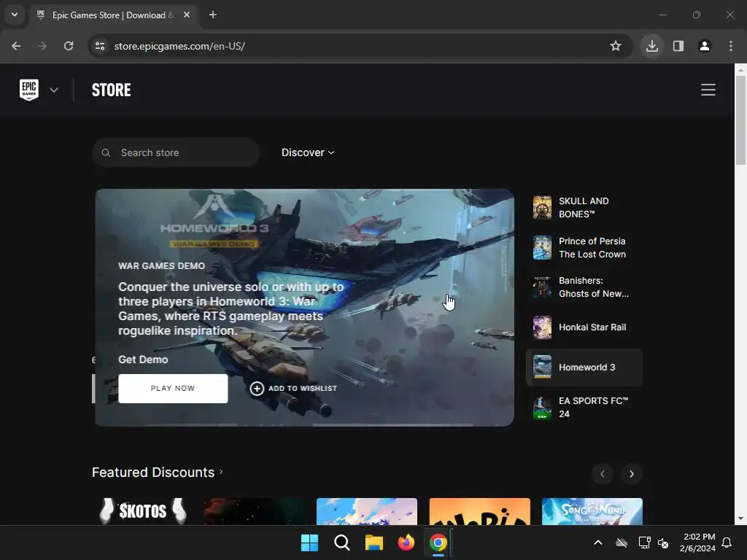Open the tab search dropdown arrow
This screenshot has width=747, height=560.
click(x=15, y=15)
